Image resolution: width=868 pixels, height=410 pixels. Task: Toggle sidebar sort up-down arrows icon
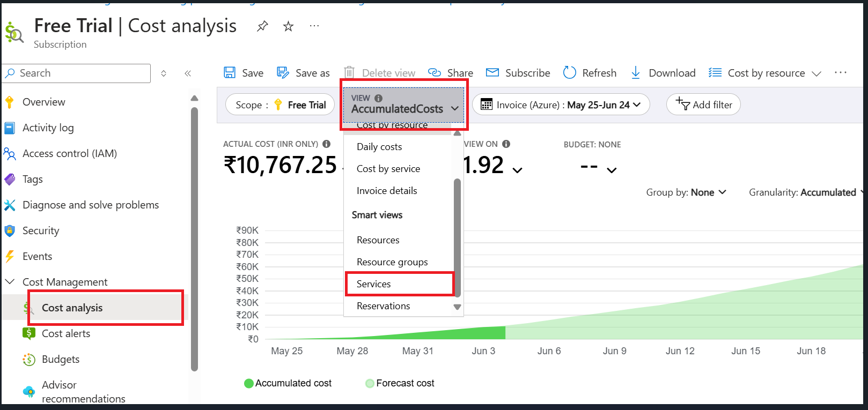click(164, 73)
